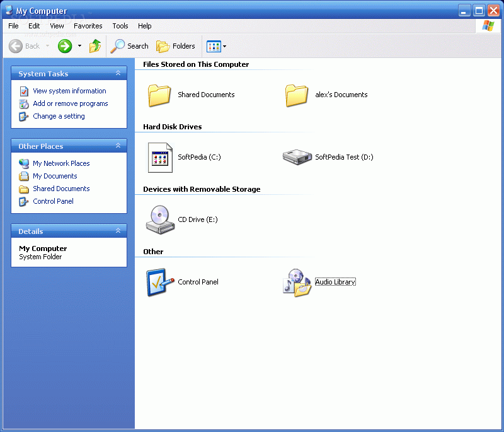Image resolution: width=504 pixels, height=432 pixels.
Task: Click the Change a setting icon
Action: (24, 117)
